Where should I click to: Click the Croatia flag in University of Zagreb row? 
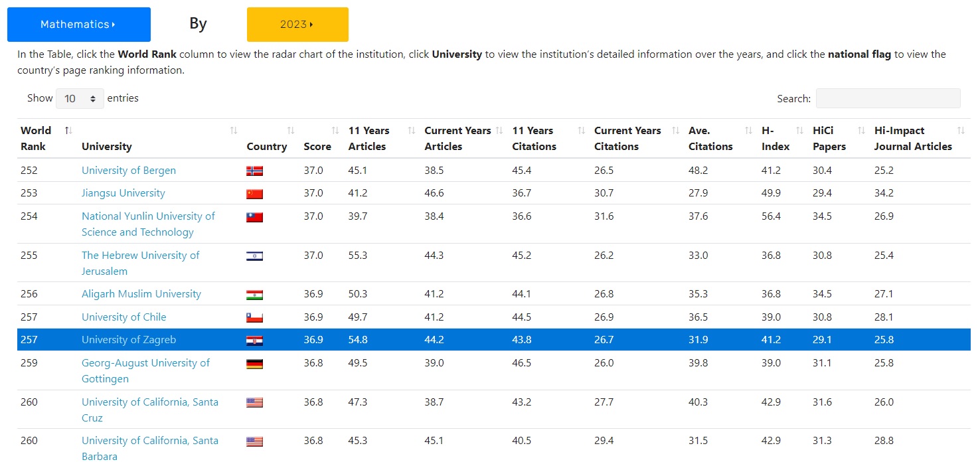coord(254,341)
